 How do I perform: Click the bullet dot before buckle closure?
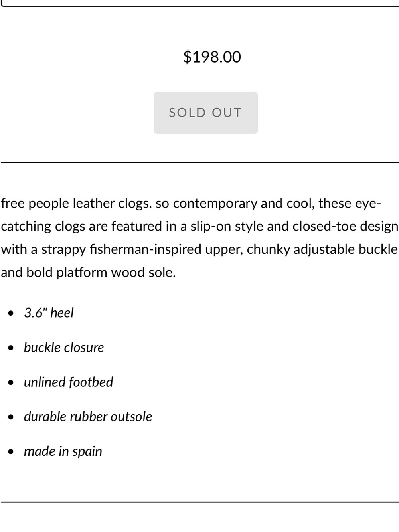pos(11,348)
